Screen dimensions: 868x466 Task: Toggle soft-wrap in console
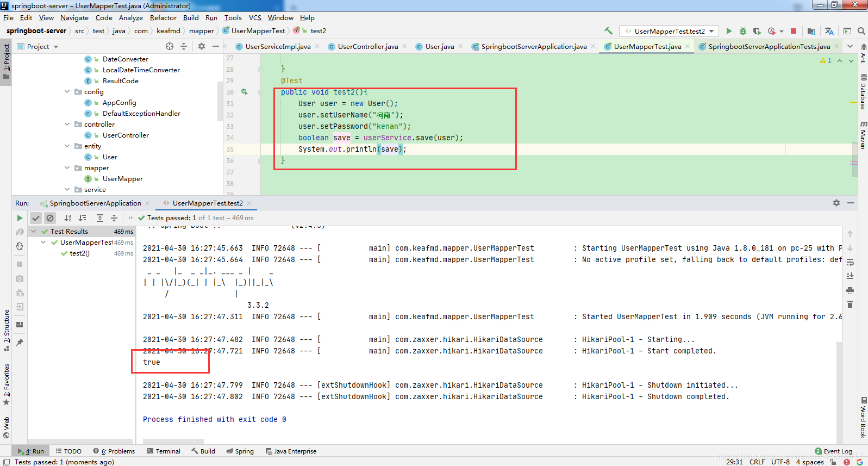(x=850, y=262)
